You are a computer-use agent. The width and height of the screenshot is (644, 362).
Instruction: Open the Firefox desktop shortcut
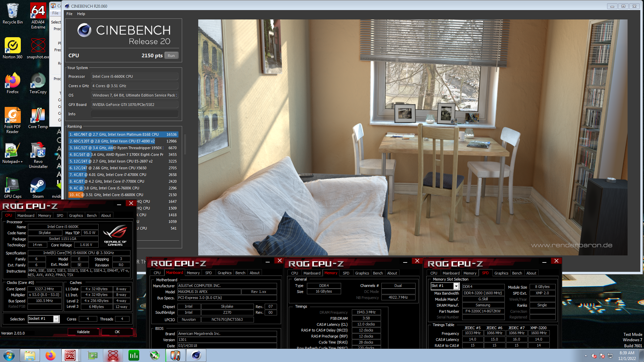[13, 83]
